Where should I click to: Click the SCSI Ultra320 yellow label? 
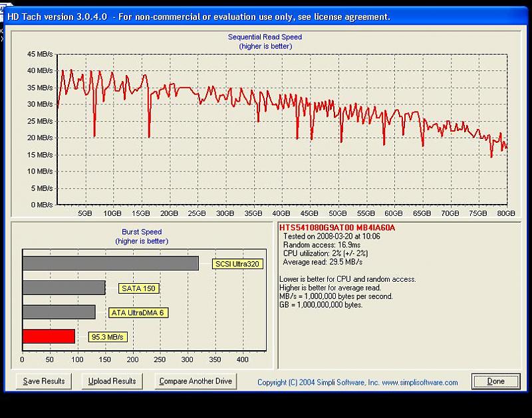tap(237, 264)
